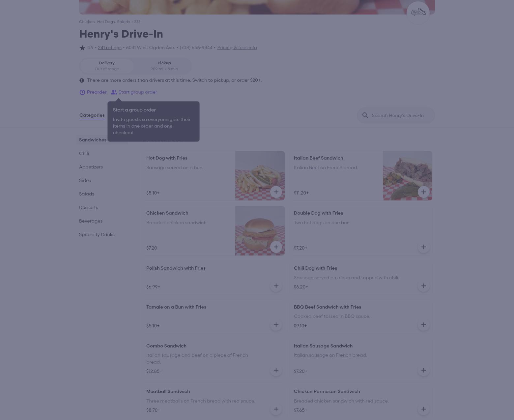Add Chicken Parmesan Sandwich to order

(x=424, y=409)
